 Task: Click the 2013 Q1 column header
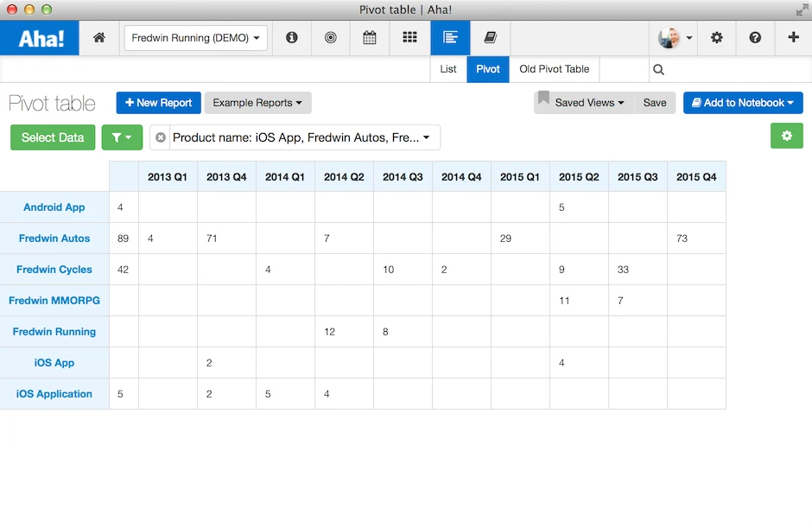pyautogui.click(x=168, y=176)
